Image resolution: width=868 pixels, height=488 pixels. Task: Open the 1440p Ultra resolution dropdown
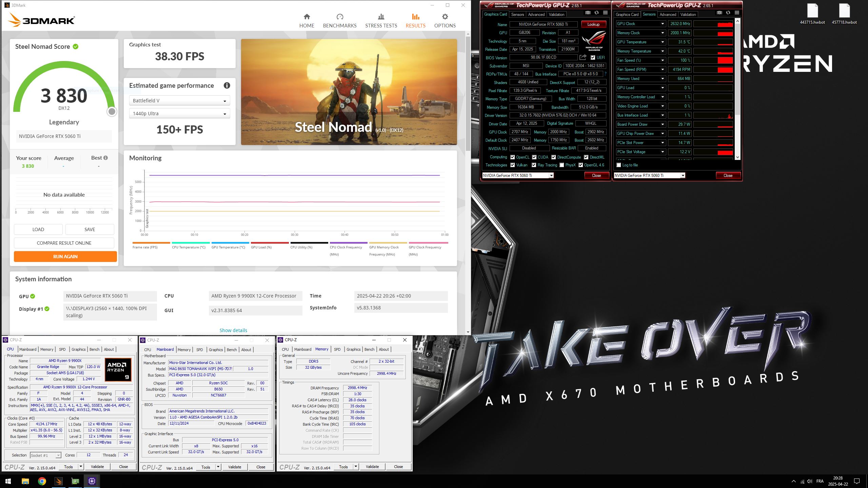(x=179, y=114)
